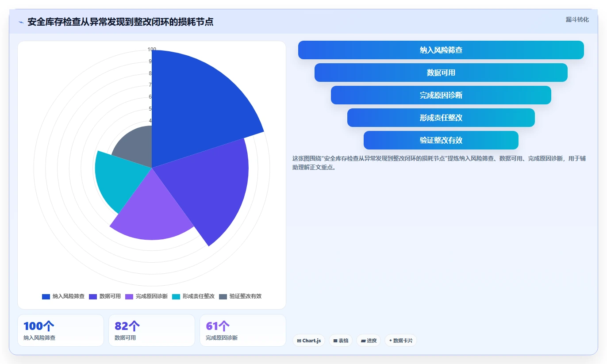Click the 100 axis label atop the chart
Screen dimensions: 607x364
152,50
